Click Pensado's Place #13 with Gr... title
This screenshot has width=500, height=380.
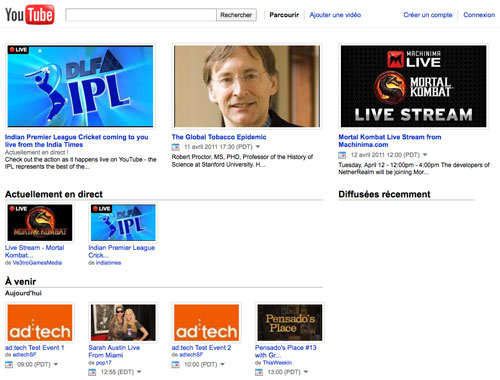(x=286, y=351)
